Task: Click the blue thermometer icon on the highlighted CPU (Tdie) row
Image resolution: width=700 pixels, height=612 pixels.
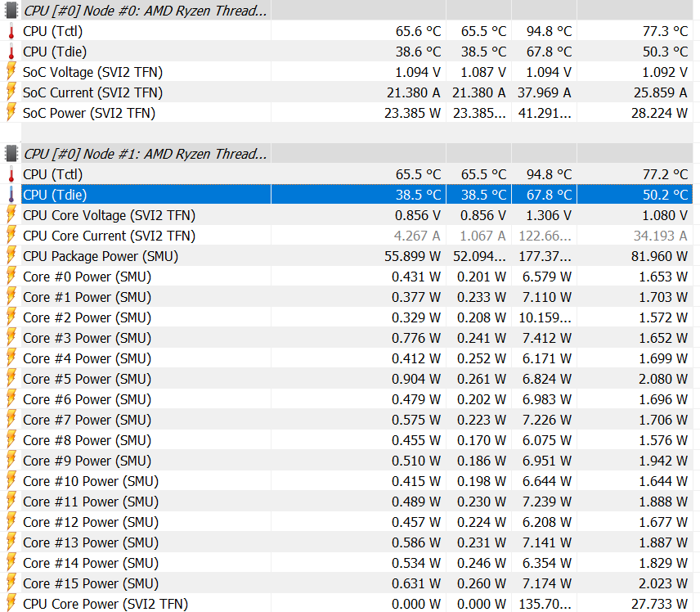Action: click(x=11, y=195)
